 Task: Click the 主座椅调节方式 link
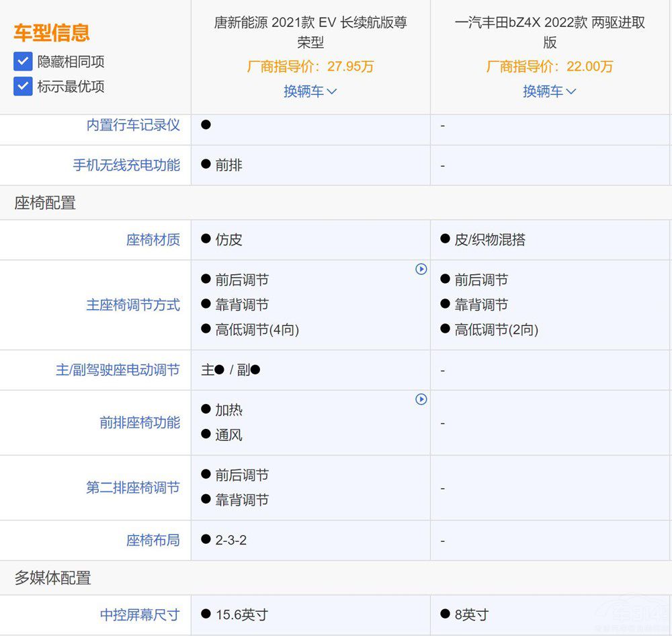point(133,304)
